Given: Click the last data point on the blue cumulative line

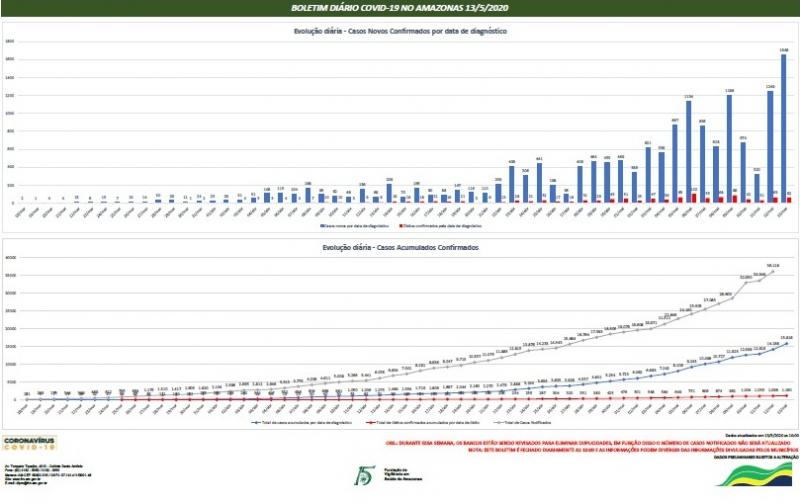Looking at the screenshot, I should pyautogui.click(x=786, y=343).
